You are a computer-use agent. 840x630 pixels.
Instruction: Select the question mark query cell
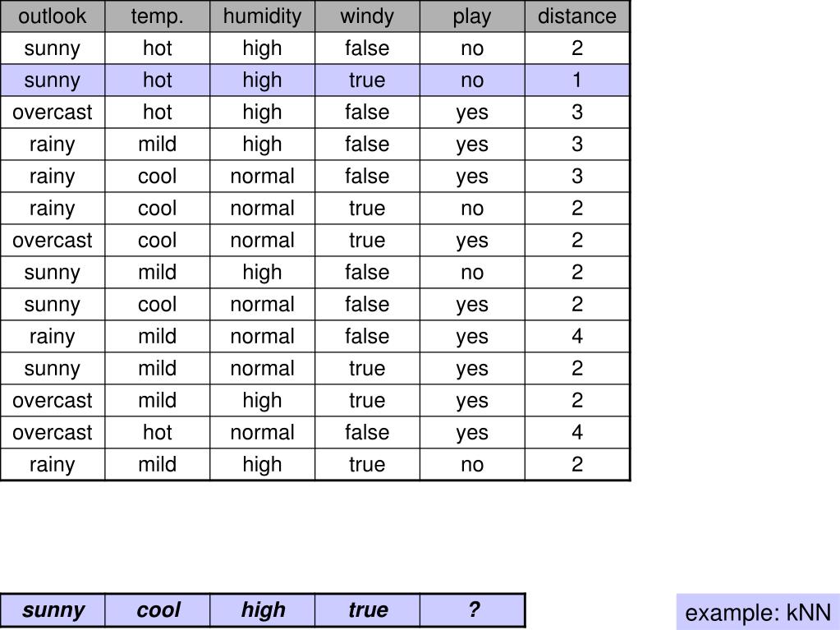point(472,609)
